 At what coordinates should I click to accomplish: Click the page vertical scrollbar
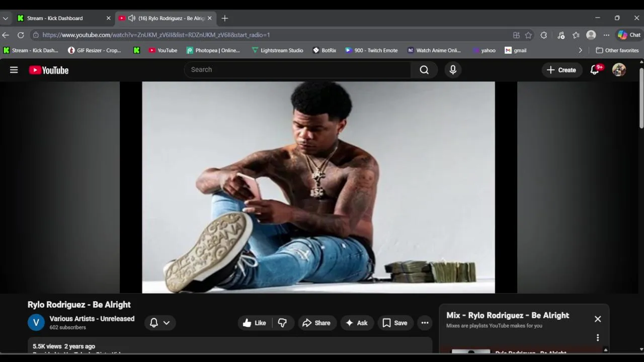[641, 98]
